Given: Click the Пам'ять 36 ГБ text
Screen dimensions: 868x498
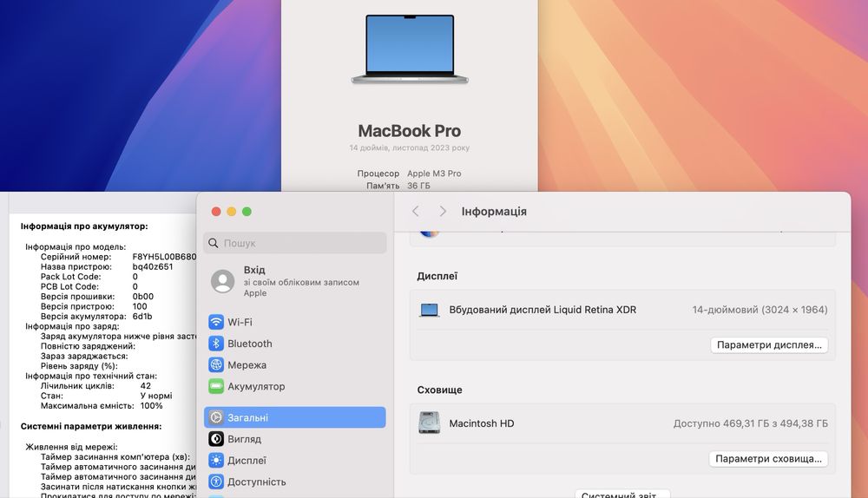Looking at the screenshot, I should pos(398,186).
